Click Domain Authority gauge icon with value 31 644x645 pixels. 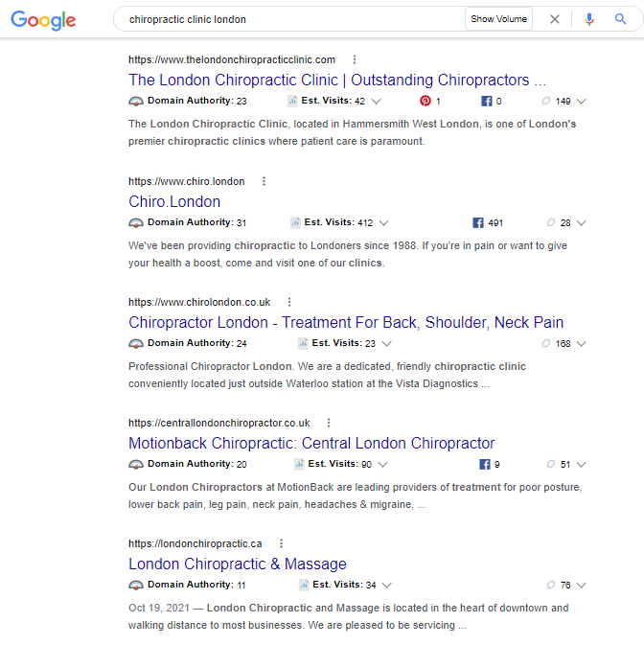[x=136, y=223]
